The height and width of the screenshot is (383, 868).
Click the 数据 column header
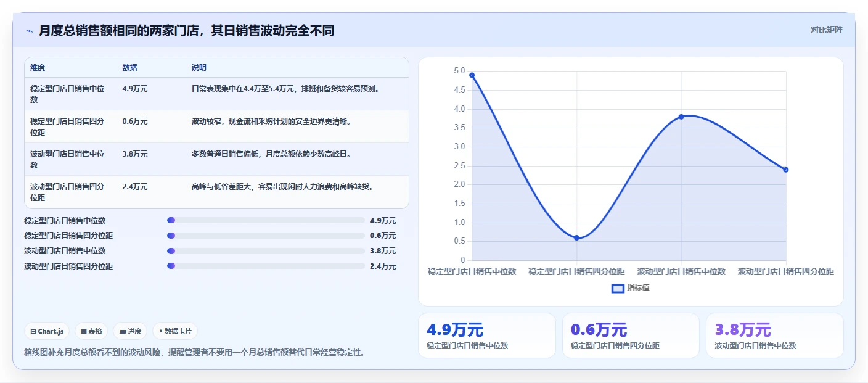(x=129, y=68)
